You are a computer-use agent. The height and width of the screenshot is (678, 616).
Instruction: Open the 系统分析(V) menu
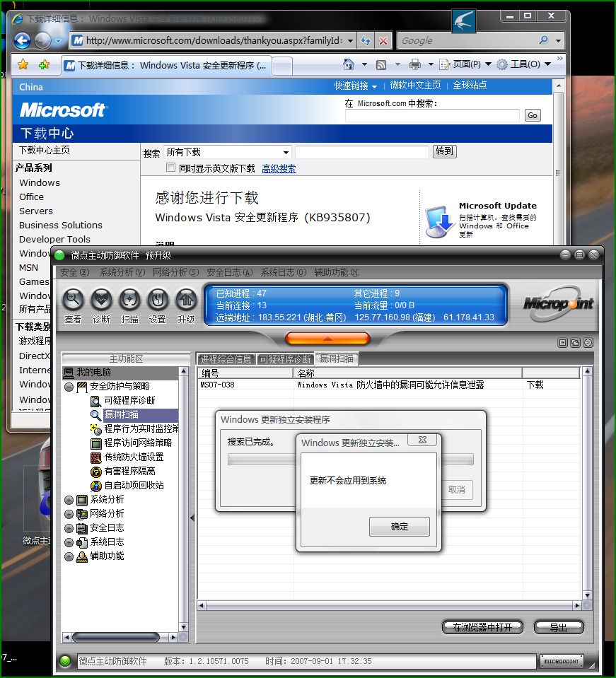pyautogui.click(x=122, y=272)
